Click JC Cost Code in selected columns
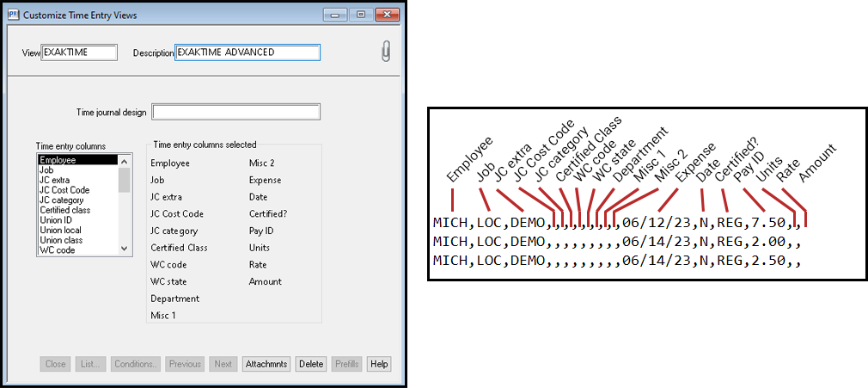Viewport: 868px width, 388px height. click(x=177, y=214)
